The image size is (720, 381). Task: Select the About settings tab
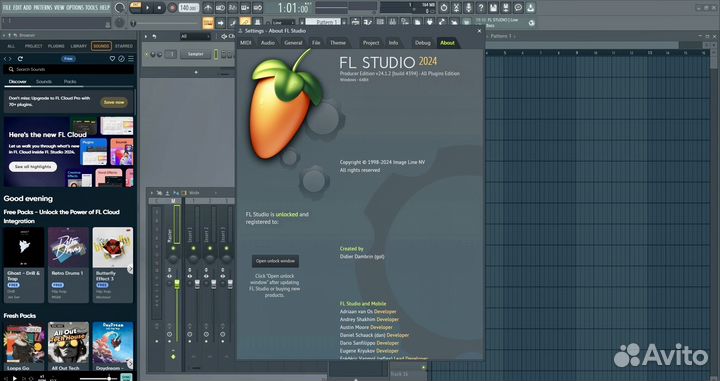pos(447,43)
